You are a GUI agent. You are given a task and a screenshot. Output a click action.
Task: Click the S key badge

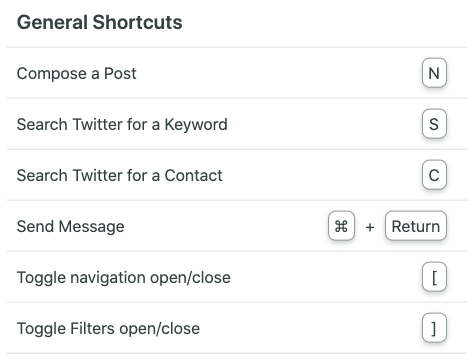coord(434,124)
